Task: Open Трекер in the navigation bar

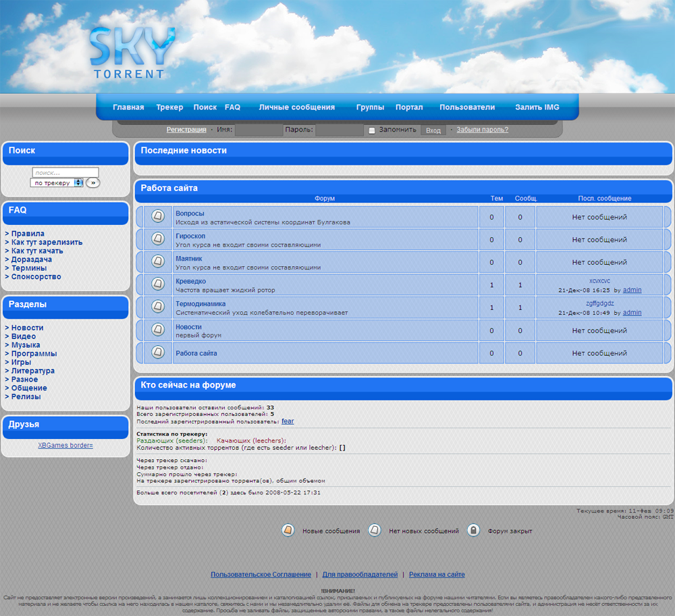Action: click(x=169, y=107)
